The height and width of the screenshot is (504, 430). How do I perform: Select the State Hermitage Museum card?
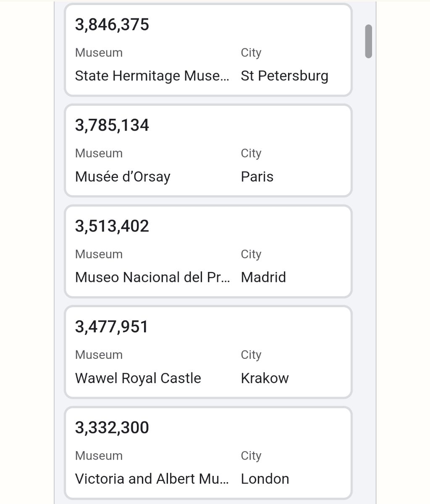208,50
